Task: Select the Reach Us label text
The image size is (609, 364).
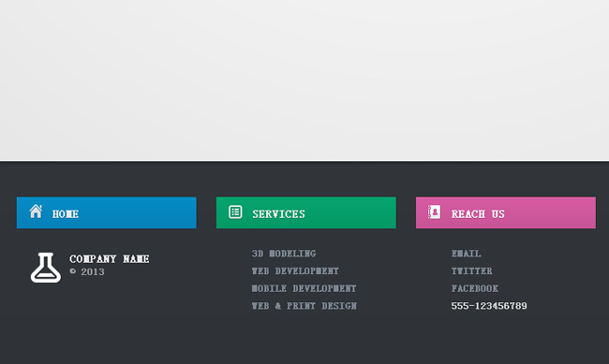Action: click(x=478, y=214)
